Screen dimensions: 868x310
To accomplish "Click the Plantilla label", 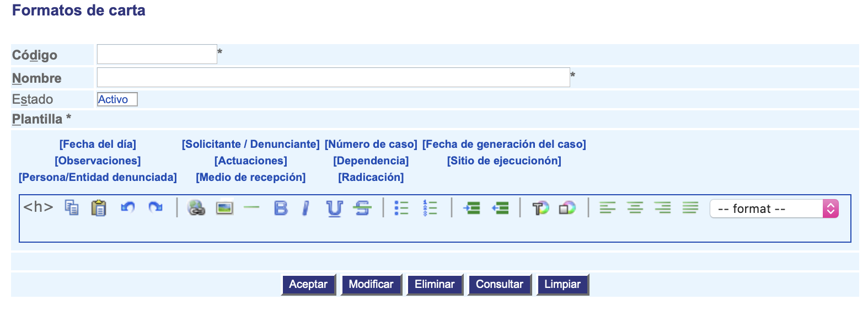I will (x=41, y=119).
